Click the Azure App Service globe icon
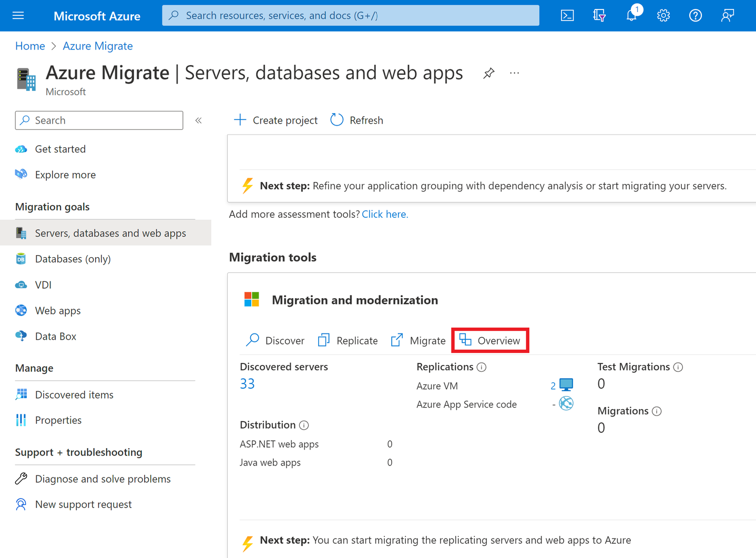Viewport: 756px width, 558px height. [566, 403]
